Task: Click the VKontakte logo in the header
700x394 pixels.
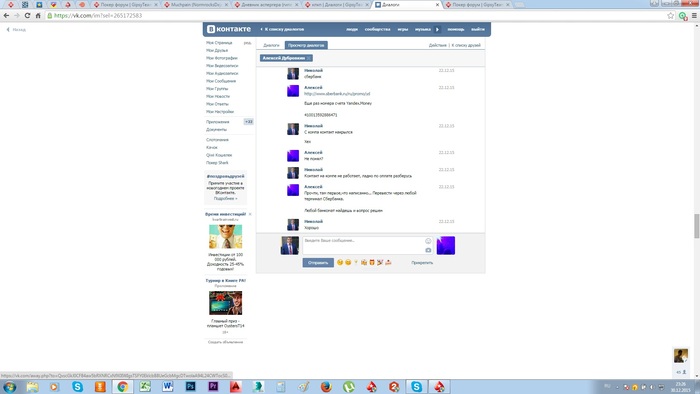Action: pos(229,29)
